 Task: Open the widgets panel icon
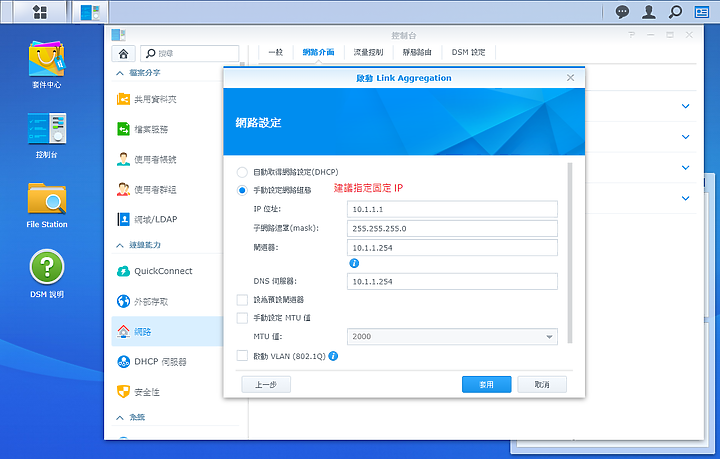click(x=702, y=12)
